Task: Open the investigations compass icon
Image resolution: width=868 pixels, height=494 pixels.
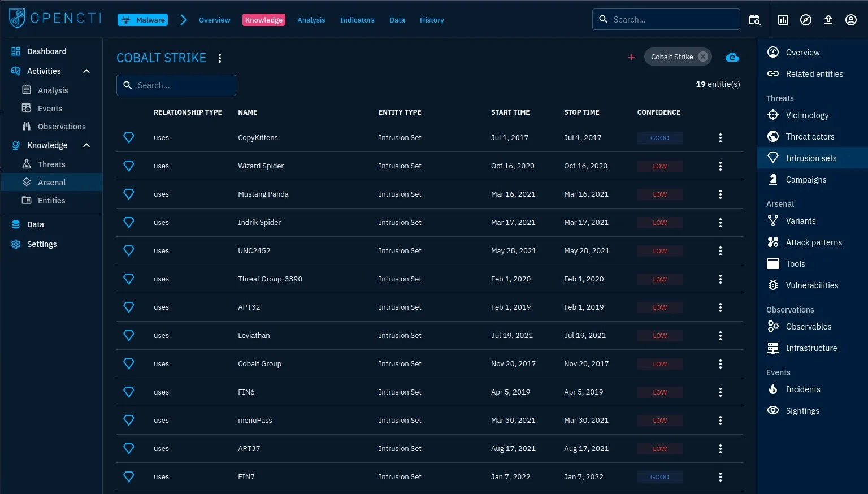Action: point(806,20)
